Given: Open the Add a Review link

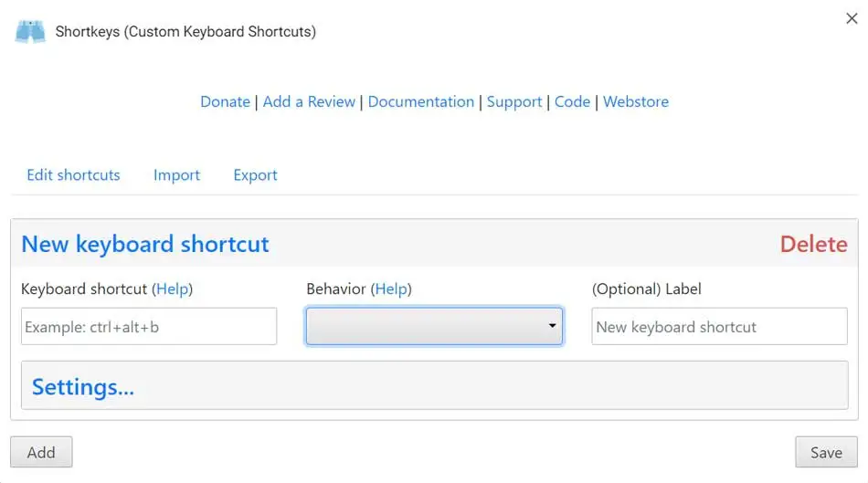Looking at the screenshot, I should tap(309, 101).
